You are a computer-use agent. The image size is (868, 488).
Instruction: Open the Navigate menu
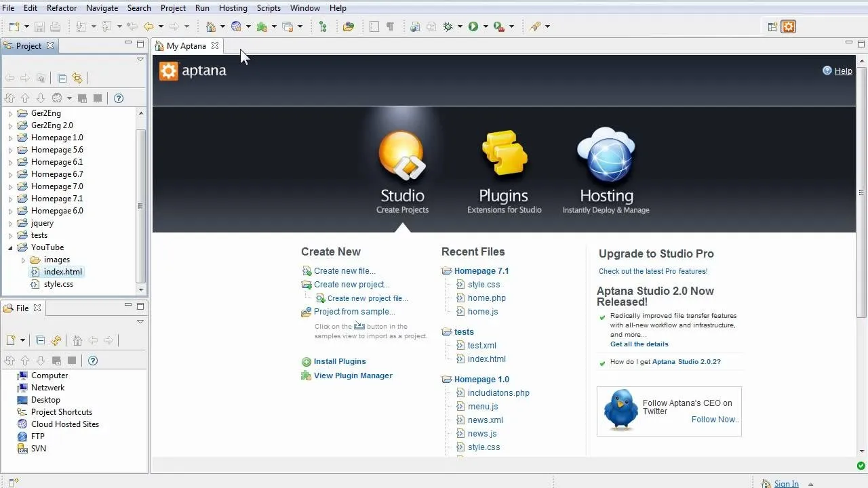(102, 8)
